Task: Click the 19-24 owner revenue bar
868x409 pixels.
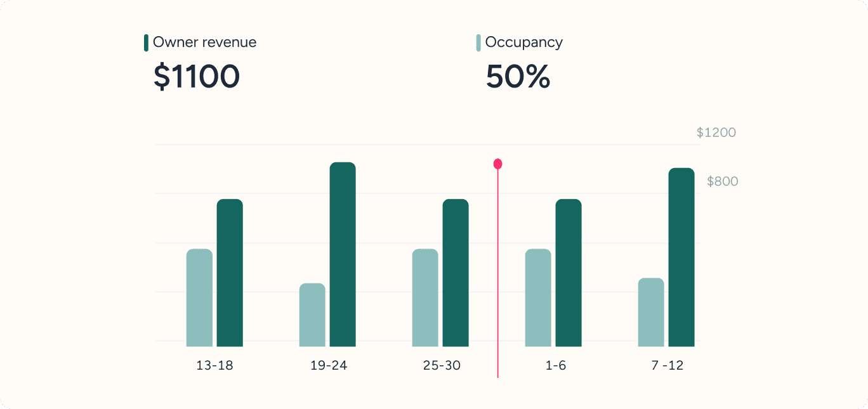Action: [343, 254]
